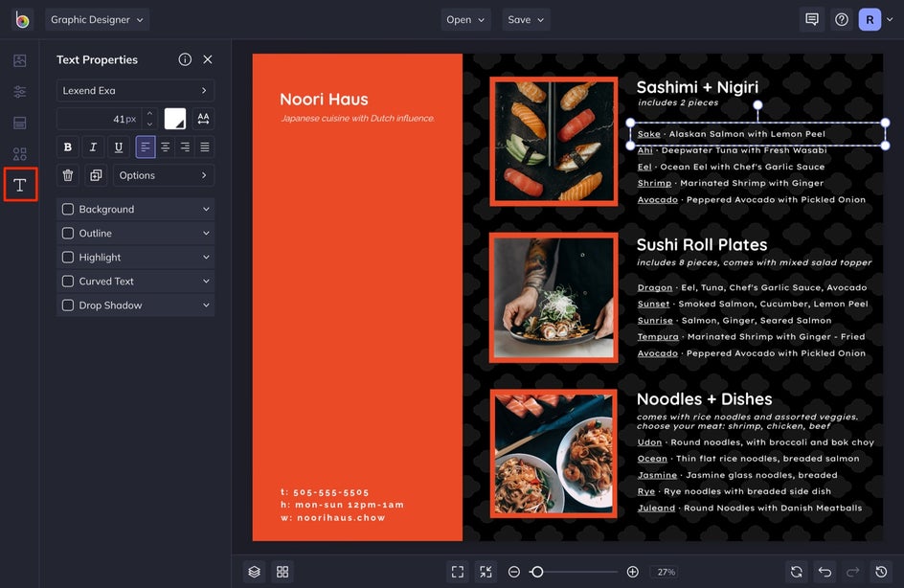Open the history clock icon

[x=881, y=572]
